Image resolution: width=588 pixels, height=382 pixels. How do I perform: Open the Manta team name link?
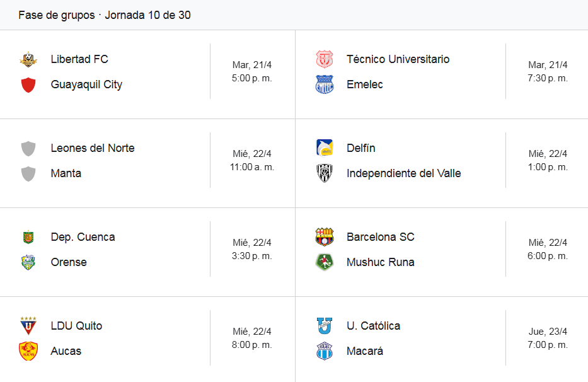pyautogui.click(x=66, y=173)
